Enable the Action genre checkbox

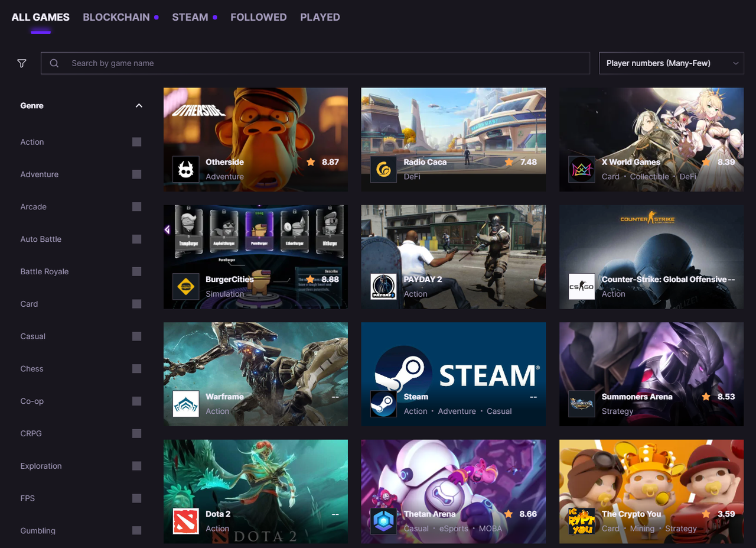point(136,142)
